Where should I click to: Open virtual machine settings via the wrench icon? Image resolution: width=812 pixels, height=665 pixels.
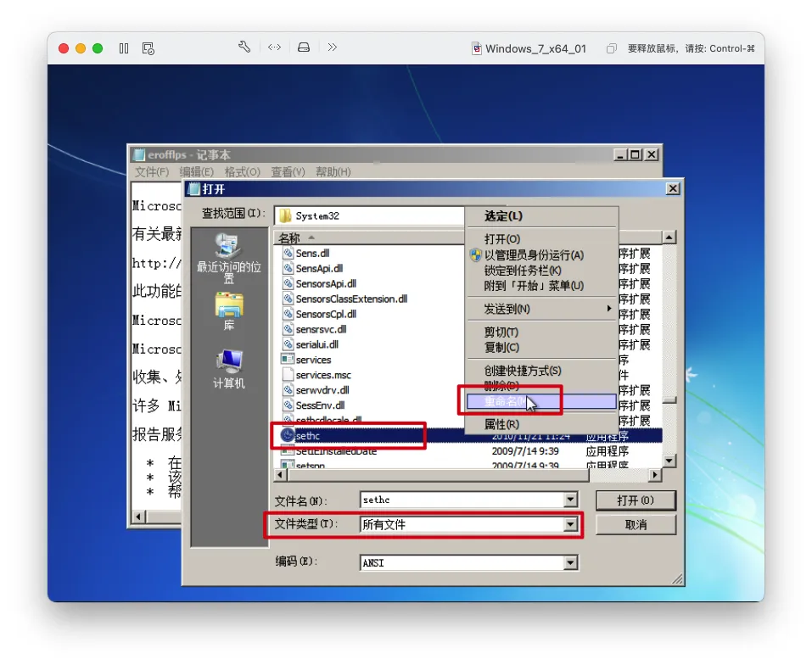click(244, 47)
